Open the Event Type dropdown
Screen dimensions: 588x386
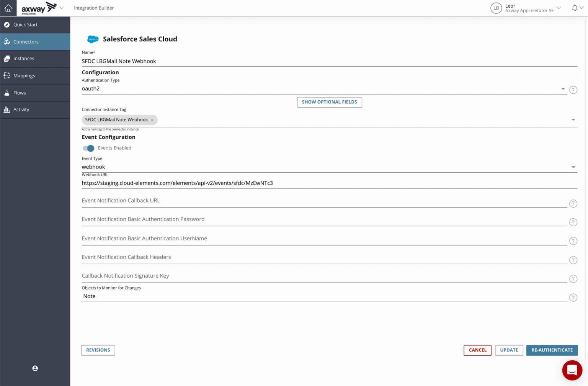[x=573, y=167]
